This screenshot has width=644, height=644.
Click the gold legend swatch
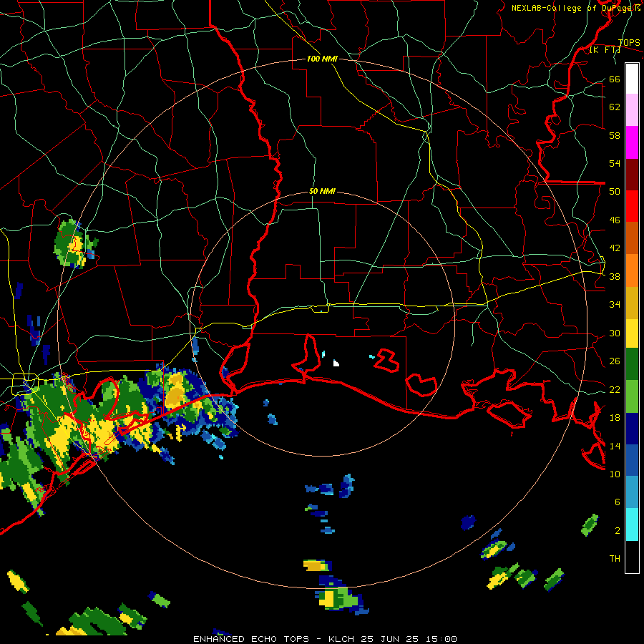[632, 302]
